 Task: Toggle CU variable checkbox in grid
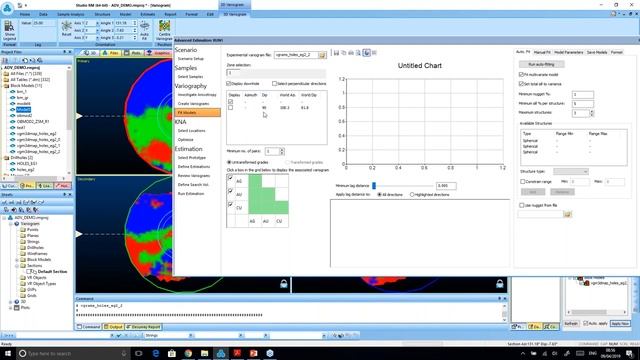pyautogui.click(x=230, y=204)
